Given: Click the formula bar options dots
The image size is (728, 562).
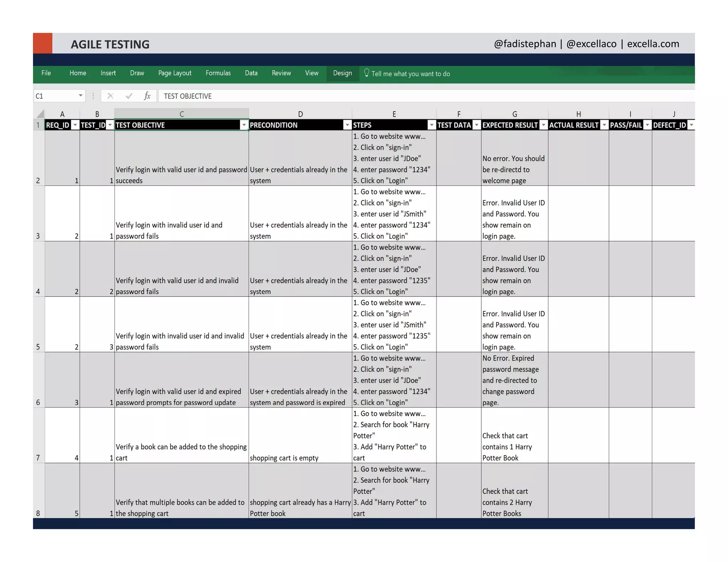Looking at the screenshot, I should pos(93,96).
